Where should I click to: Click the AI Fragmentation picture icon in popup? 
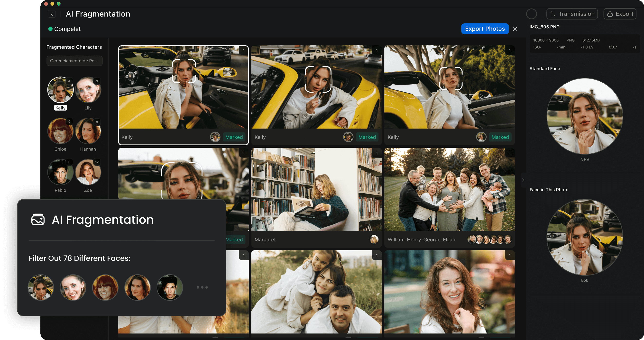coord(38,220)
